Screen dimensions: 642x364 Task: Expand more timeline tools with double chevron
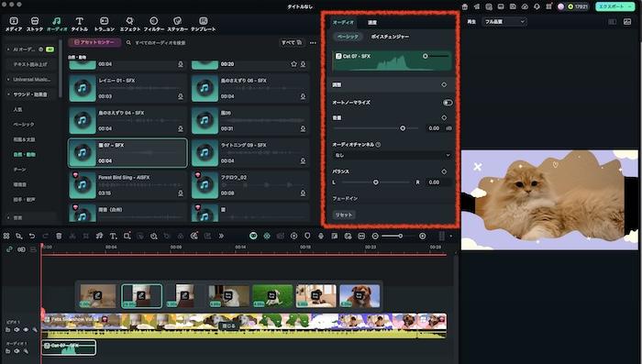click(x=221, y=236)
